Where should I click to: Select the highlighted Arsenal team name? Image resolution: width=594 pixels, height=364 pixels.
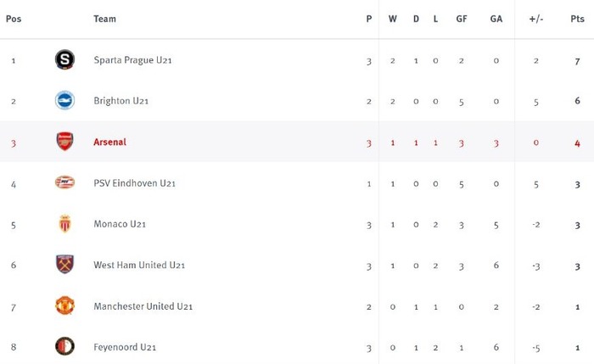pos(109,142)
